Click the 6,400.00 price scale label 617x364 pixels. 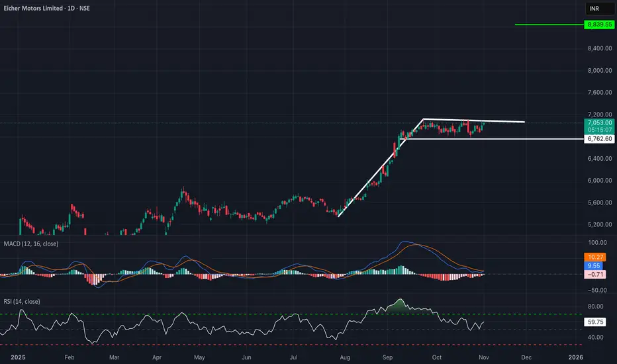[x=600, y=159]
